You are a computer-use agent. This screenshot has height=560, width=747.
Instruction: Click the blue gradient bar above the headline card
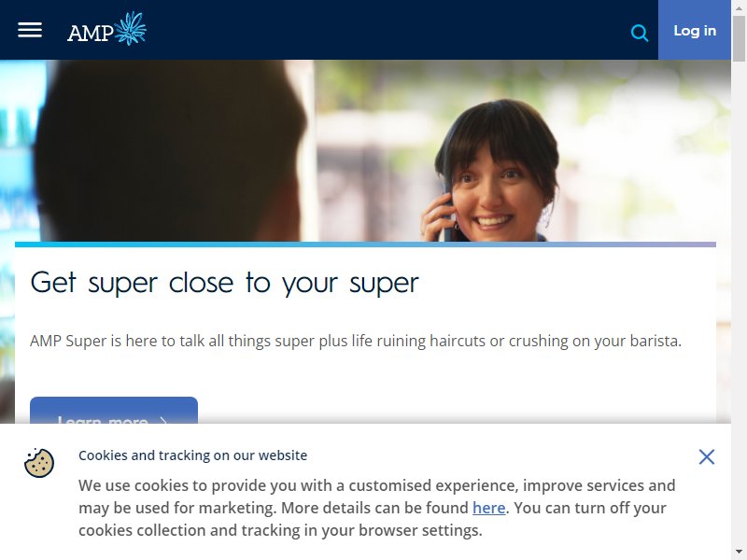(365, 245)
